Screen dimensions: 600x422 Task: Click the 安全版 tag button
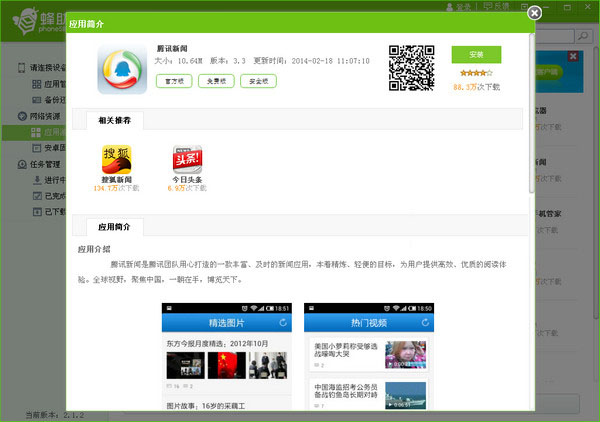(258, 81)
